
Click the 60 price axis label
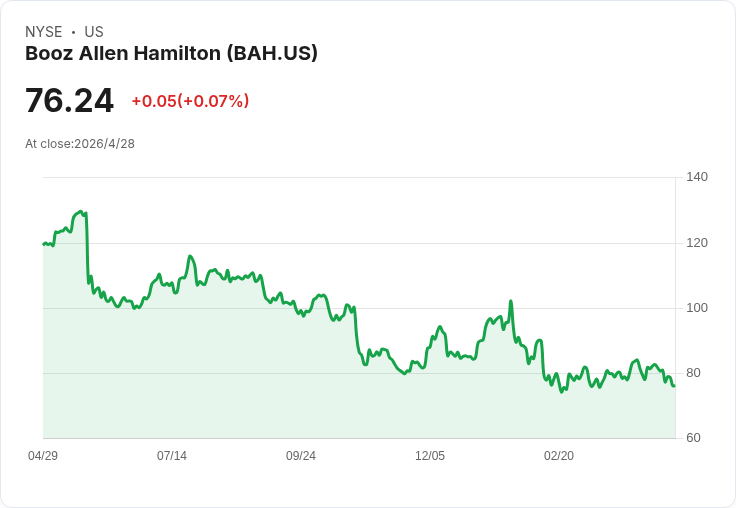pyautogui.click(x=693, y=438)
